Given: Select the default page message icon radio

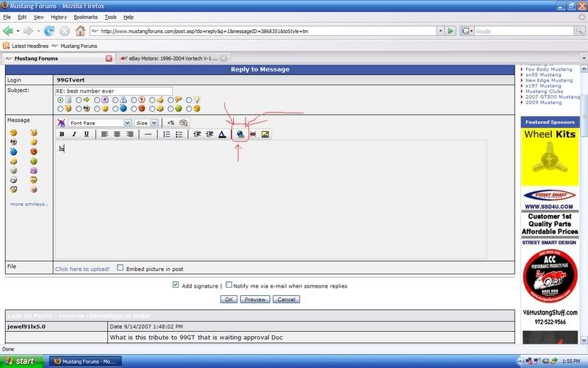Looking at the screenshot, I should pos(60,100).
